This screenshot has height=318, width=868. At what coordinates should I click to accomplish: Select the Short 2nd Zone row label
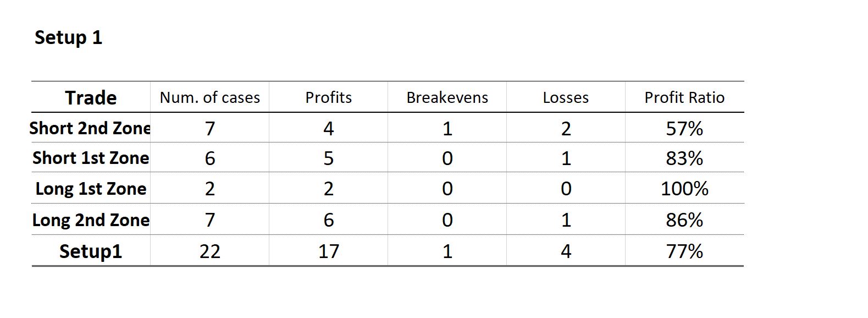(x=91, y=128)
